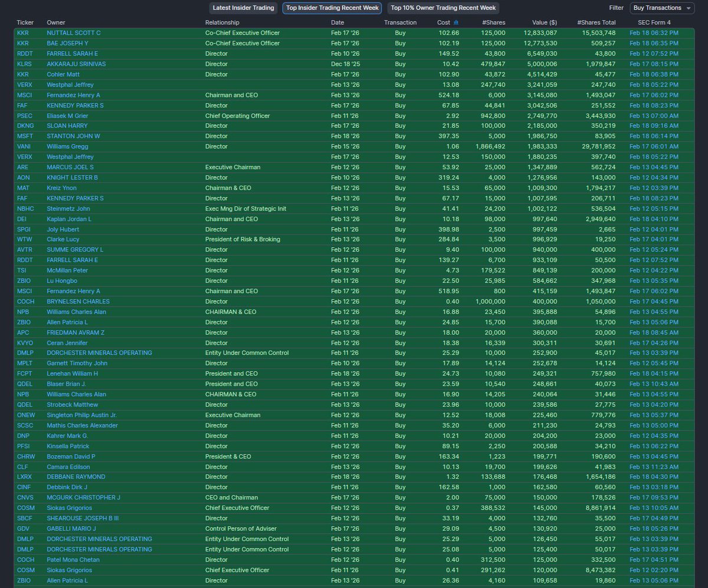Viewport: 708px width, 588px height.
Task: Open the GDV ticker link
Action: pyautogui.click(x=24, y=528)
